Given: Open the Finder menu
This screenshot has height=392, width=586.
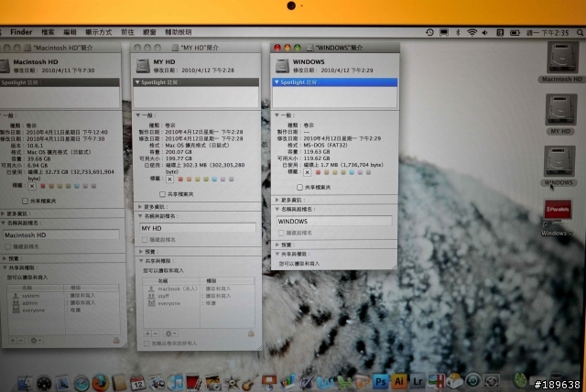Looking at the screenshot, I should point(21,32).
